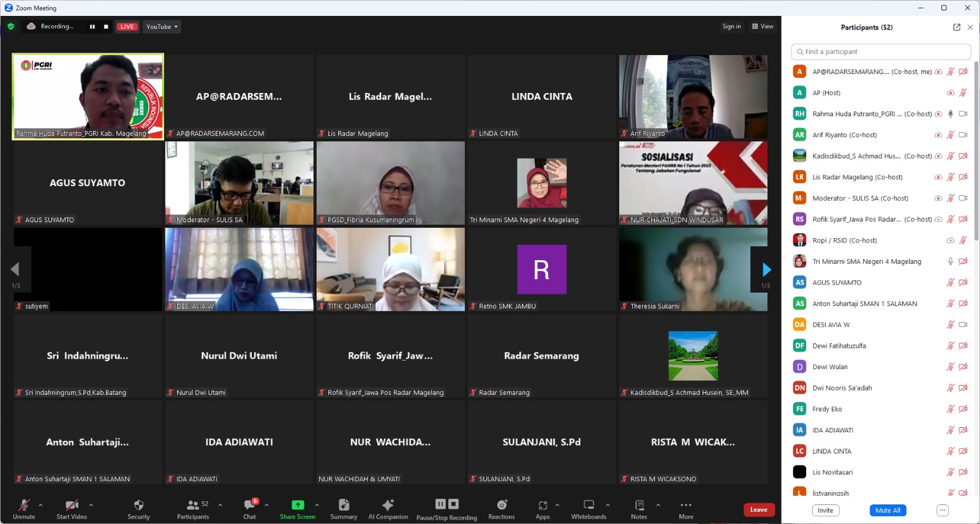The image size is (980, 524).
Task: Open the More toolbar menu
Action: point(686,508)
